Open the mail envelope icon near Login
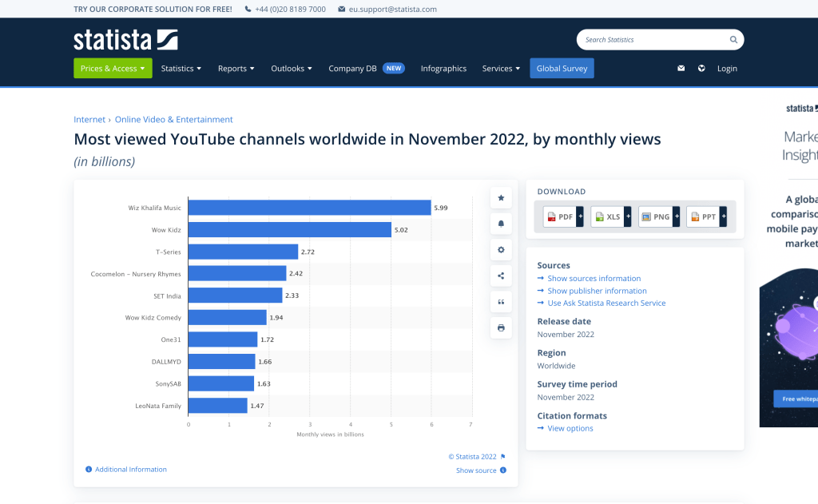 681,69
